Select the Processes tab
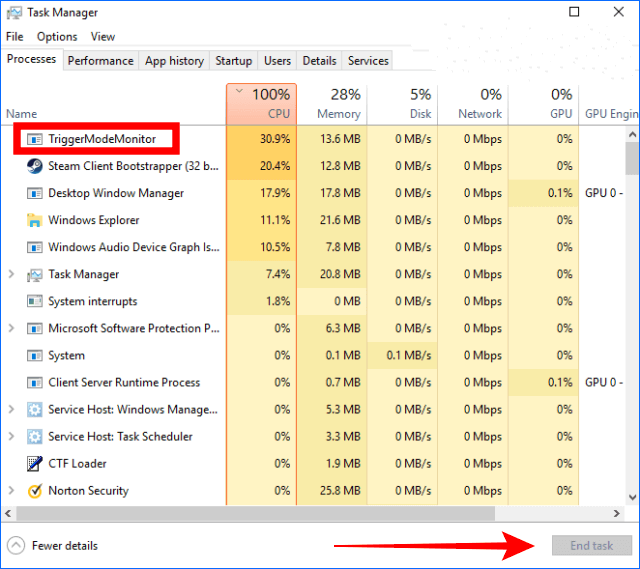This screenshot has width=640, height=569. click(31, 59)
